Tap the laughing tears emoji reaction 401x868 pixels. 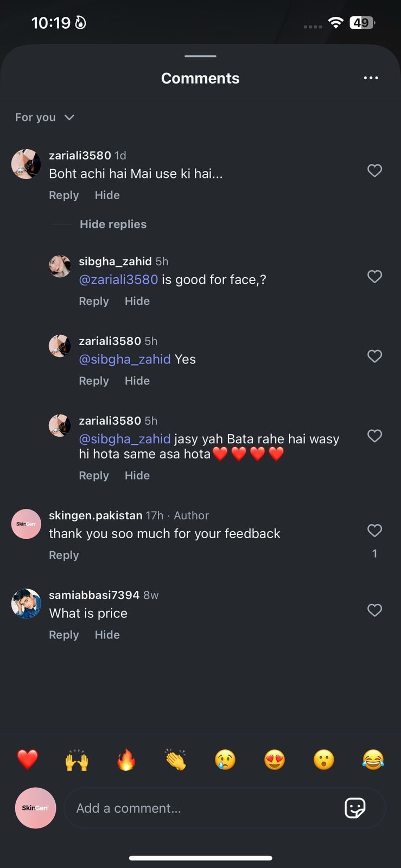tap(373, 759)
